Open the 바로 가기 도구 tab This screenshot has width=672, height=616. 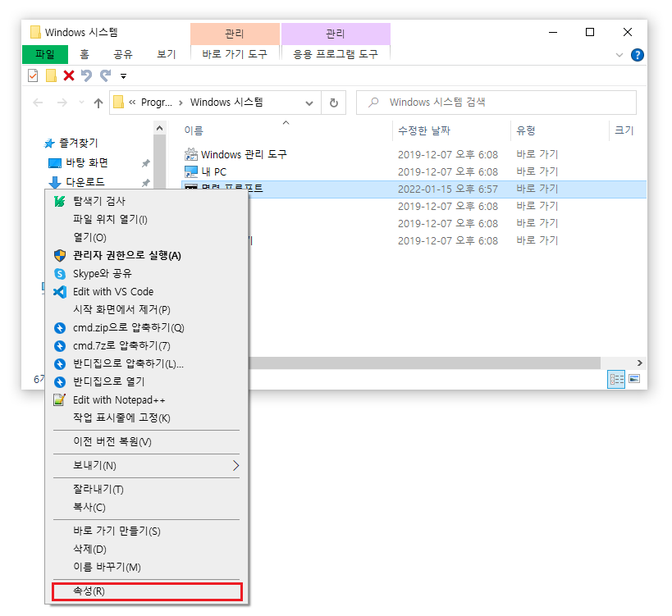(235, 54)
